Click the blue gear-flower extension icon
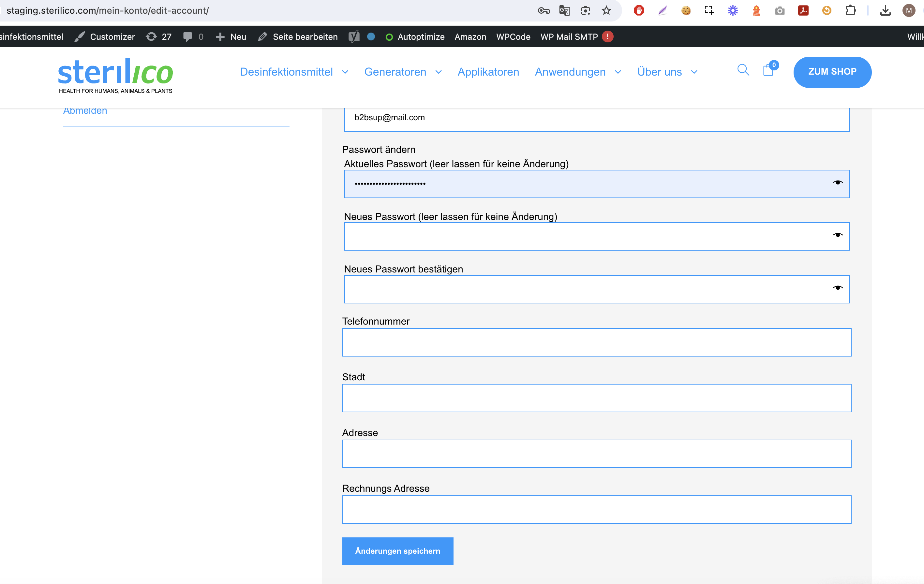The image size is (924, 584). click(733, 11)
